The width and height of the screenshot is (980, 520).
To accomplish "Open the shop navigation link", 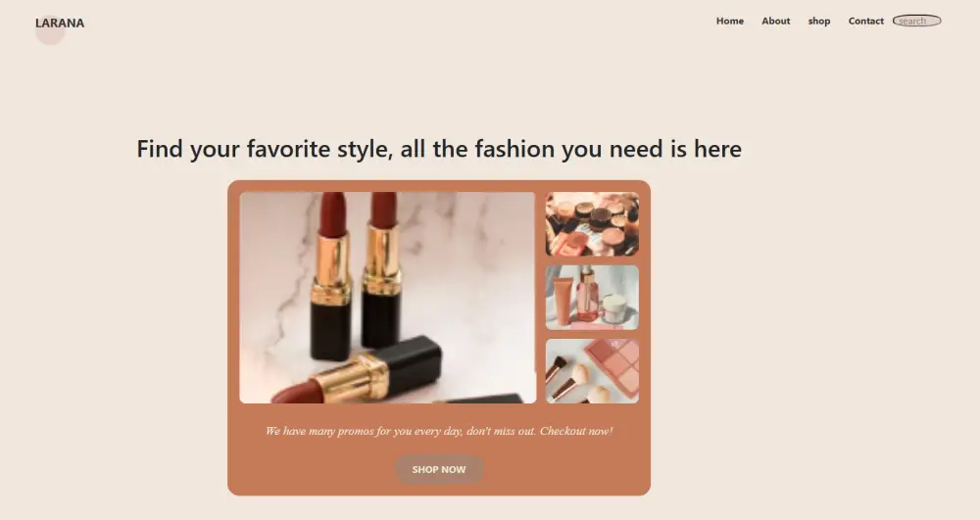I will point(818,22).
